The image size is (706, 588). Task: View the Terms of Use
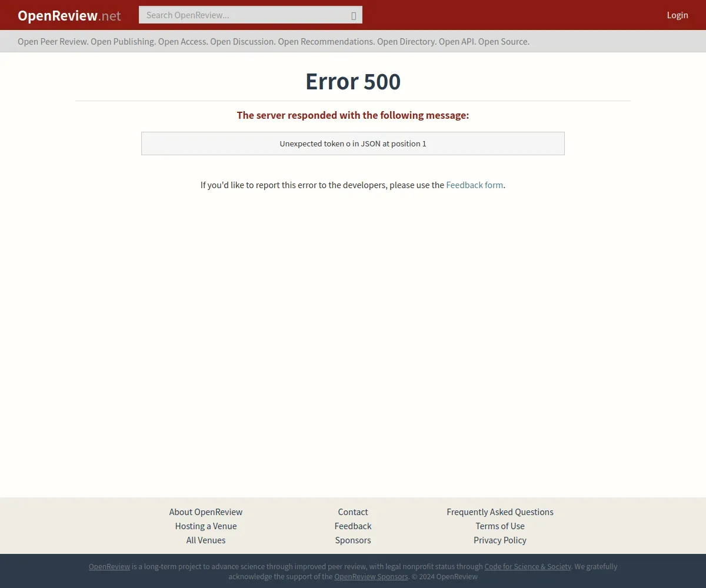[500, 526]
